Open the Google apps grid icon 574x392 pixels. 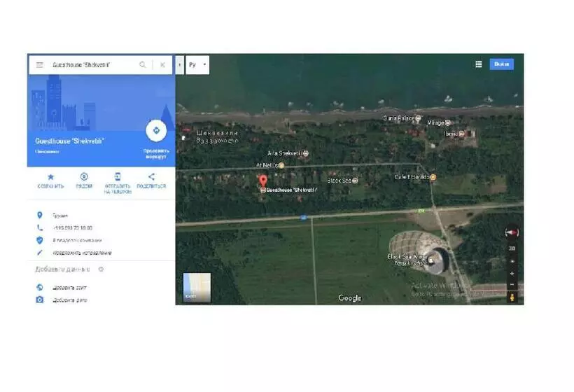click(479, 64)
